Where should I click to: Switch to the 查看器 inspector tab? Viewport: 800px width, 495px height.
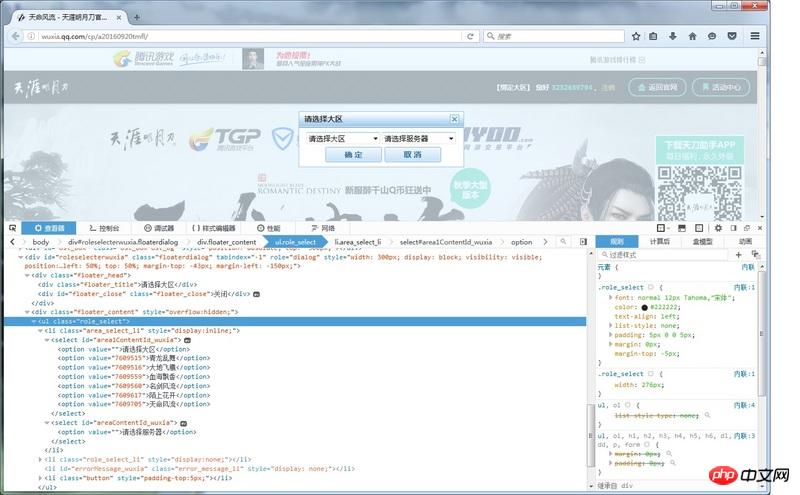(x=49, y=228)
